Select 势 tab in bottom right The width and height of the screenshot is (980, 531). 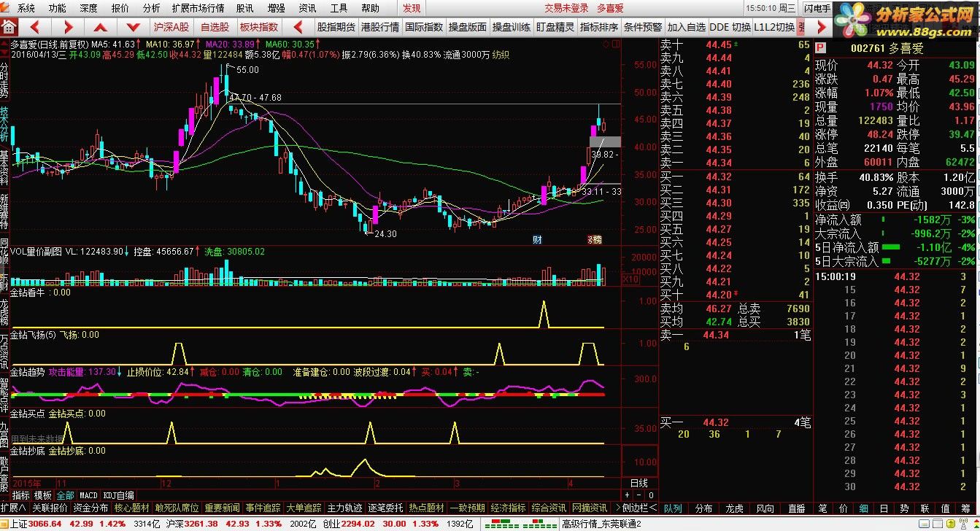(x=905, y=508)
